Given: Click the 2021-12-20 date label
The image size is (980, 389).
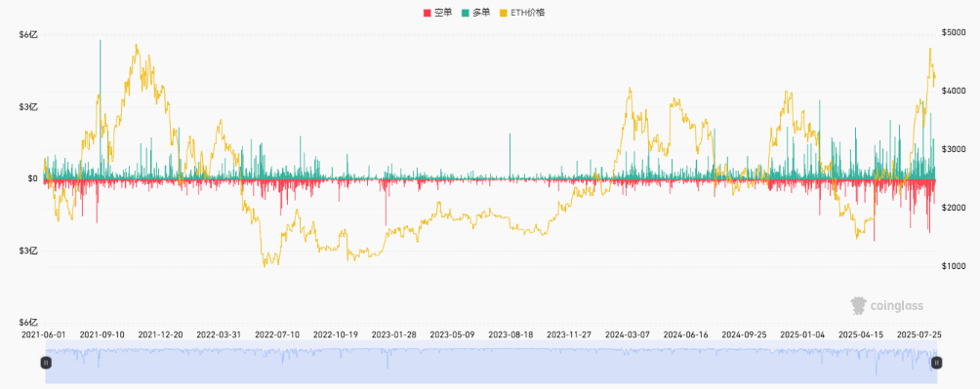Looking at the screenshot, I should pos(161,335).
